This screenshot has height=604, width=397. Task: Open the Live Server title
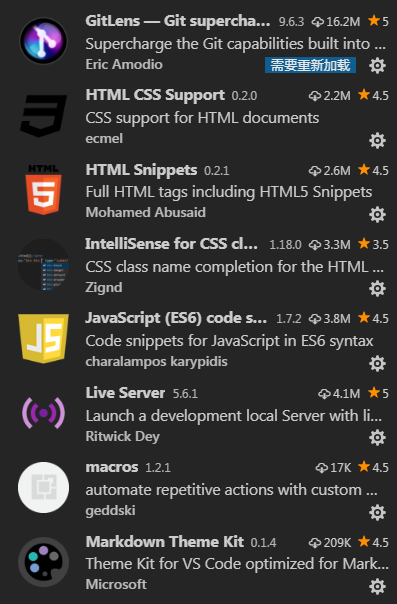[125, 393]
